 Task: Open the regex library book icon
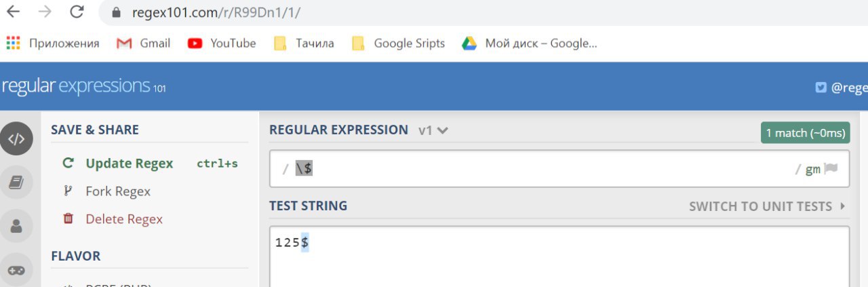[16, 183]
